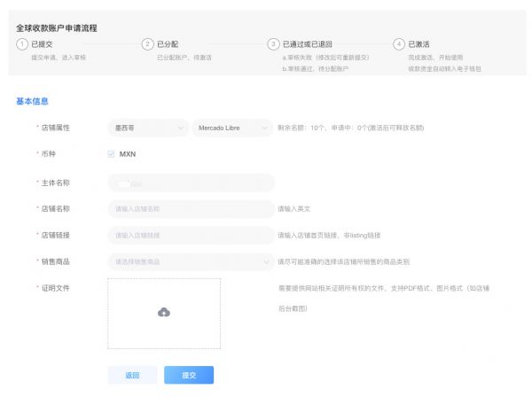Click into the 店铺链接 input field
The height and width of the screenshot is (397, 532).
coord(191,236)
